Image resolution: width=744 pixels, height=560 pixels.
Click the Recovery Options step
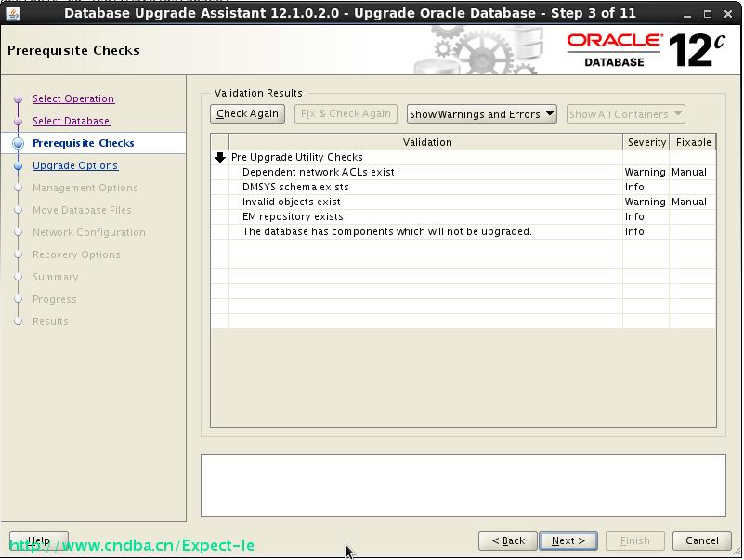pyautogui.click(x=76, y=254)
